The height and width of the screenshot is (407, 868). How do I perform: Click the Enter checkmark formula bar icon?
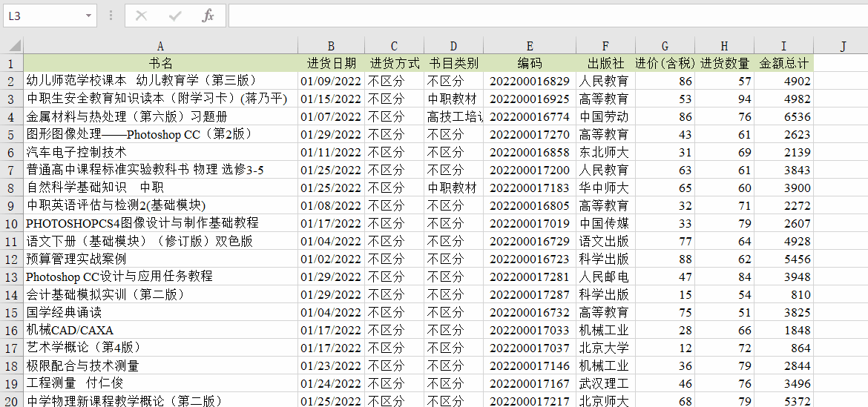[175, 16]
